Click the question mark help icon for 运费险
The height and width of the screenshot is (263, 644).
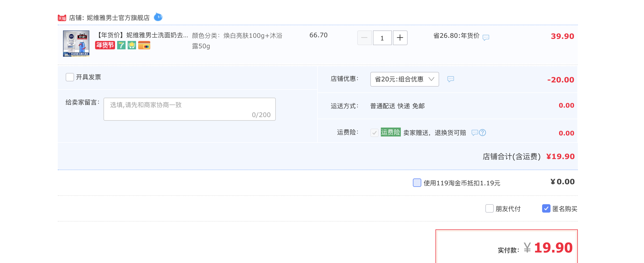[482, 133]
